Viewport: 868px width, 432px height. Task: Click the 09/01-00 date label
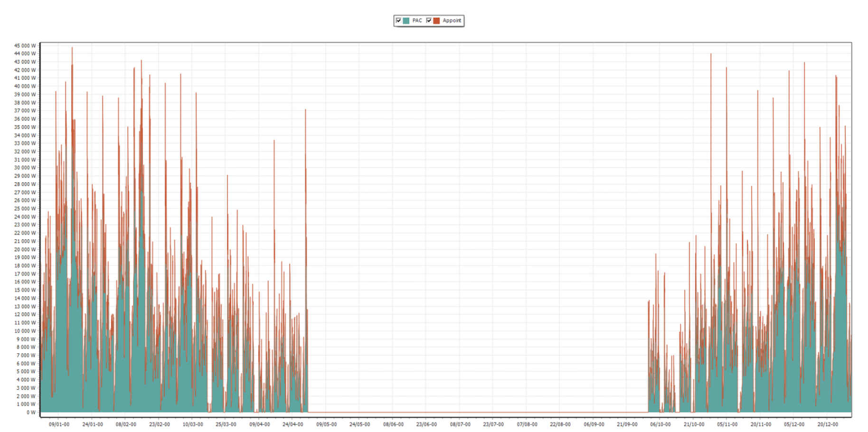59,424
